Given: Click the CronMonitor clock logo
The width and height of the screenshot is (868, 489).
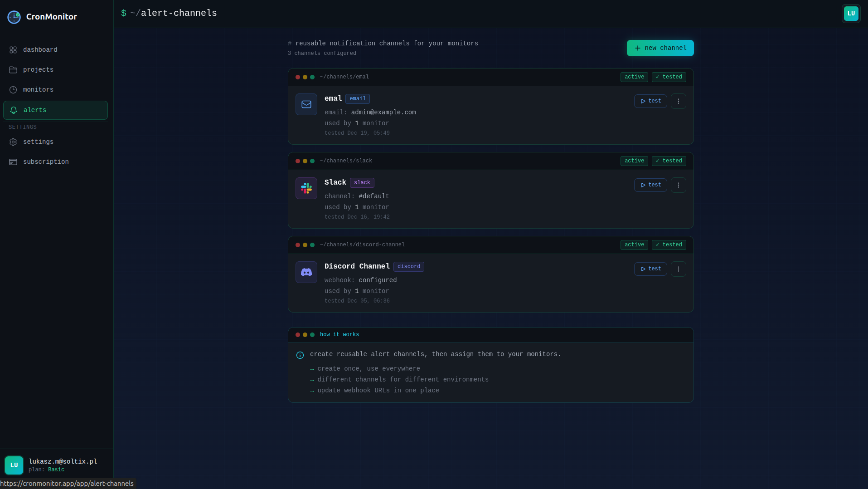Looking at the screenshot, I should pos(14,17).
